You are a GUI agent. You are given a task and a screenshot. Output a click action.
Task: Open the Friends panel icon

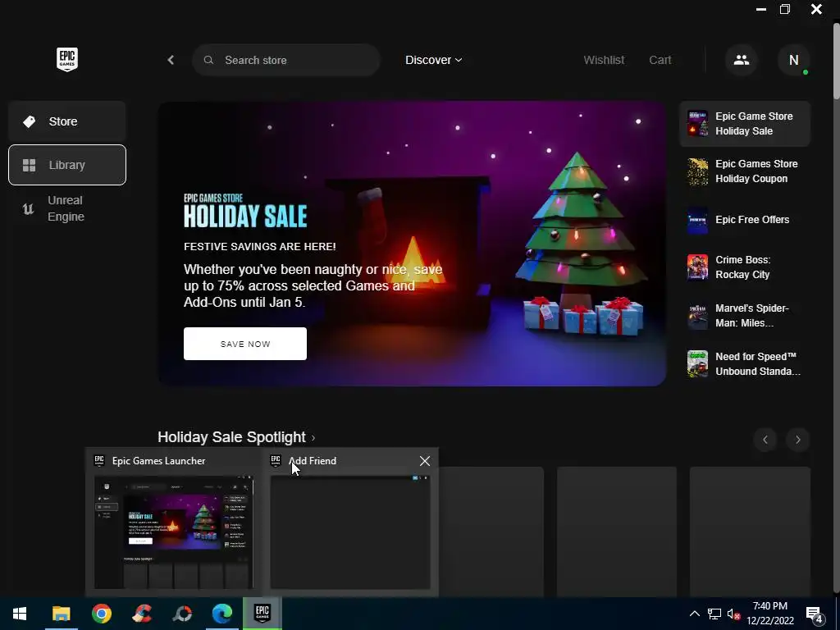pos(742,60)
